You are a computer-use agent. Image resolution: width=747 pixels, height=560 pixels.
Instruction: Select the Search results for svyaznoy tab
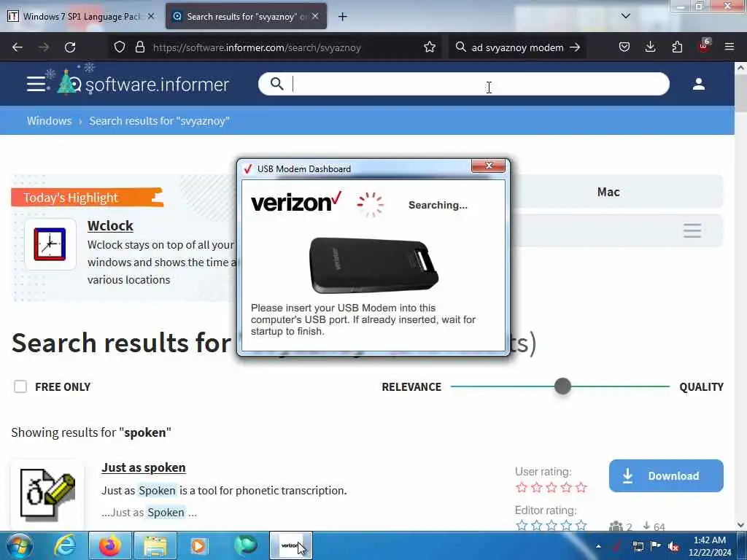click(246, 16)
